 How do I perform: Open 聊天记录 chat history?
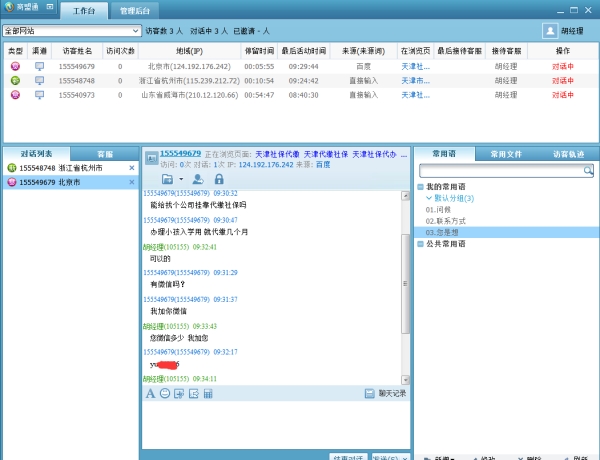[392, 393]
